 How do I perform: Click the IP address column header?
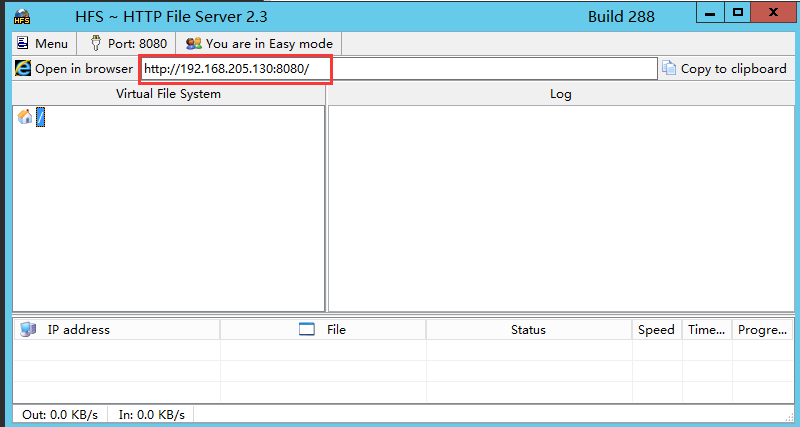click(116, 330)
